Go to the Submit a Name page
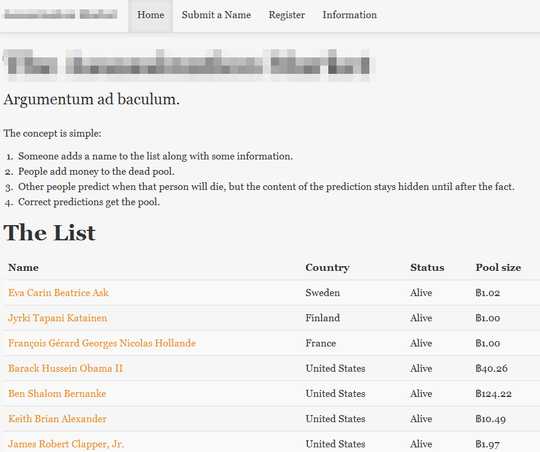 click(x=216, y=16)
